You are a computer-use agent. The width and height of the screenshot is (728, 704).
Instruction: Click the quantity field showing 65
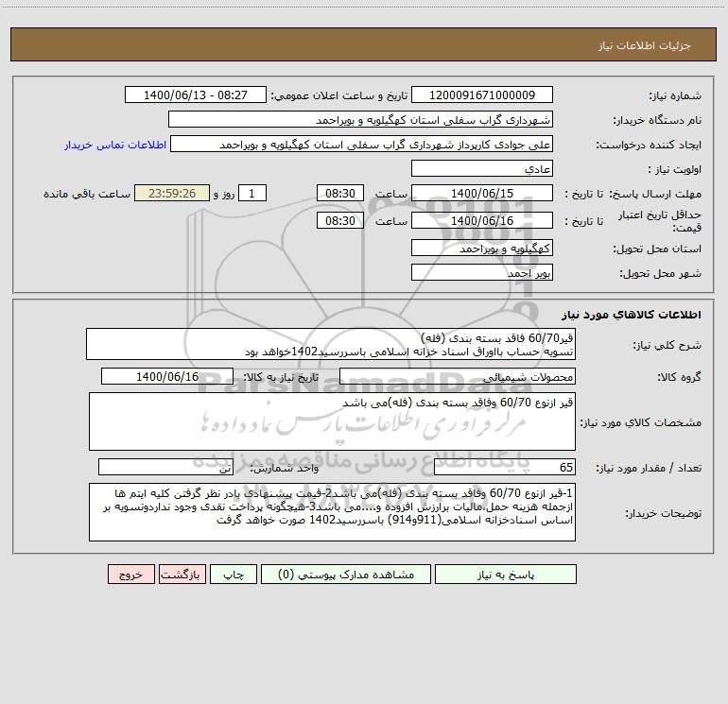click(505, 467)
